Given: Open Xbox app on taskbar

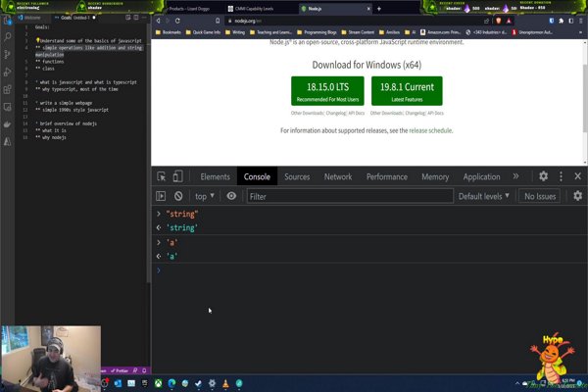Looking at the screenshot, I should point(159,383).
